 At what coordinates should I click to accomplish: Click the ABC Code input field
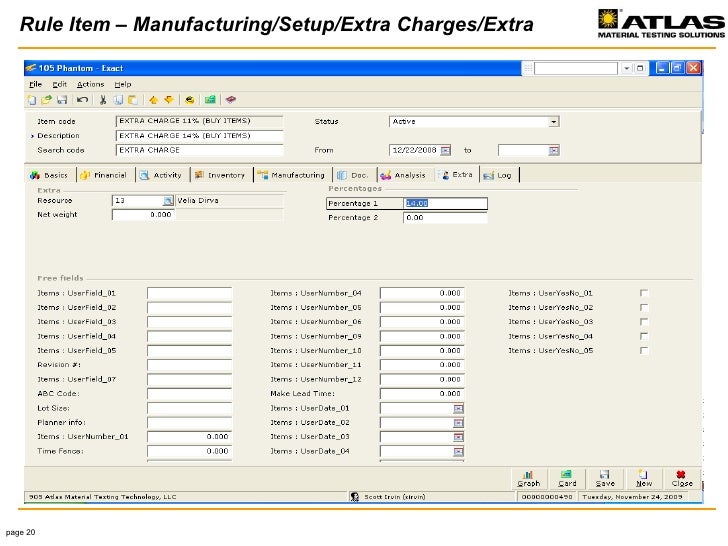point(189,394)
